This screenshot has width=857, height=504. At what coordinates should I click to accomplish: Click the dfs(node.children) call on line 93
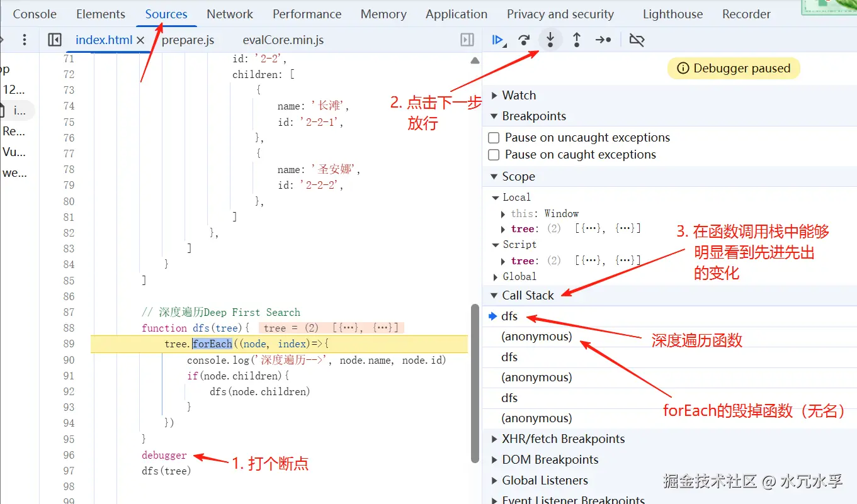point(260,392)
